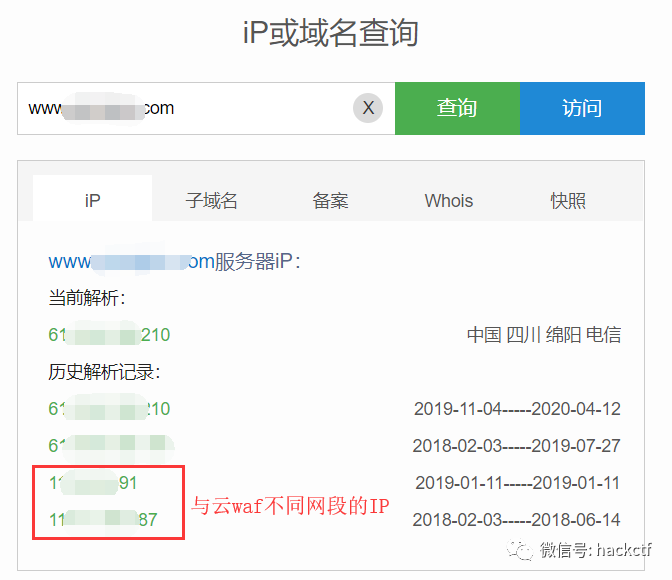The width and height of the screenshot is (672, 580).
Task: Click the iP或域名查询 page heading
Action: click(331, 33)
